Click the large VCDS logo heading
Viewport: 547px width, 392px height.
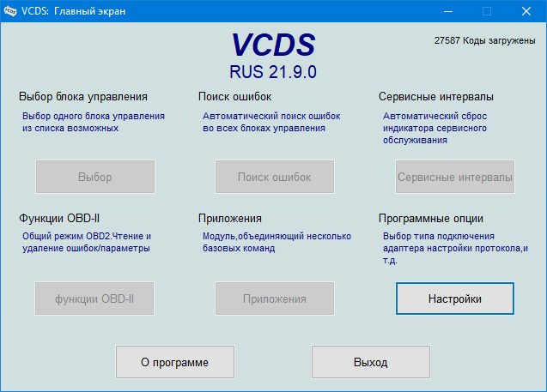click(273, 45)
